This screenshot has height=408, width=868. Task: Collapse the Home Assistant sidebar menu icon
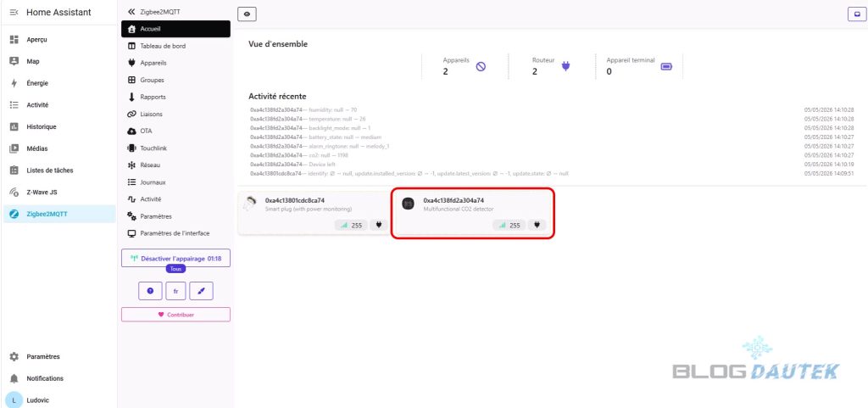tap(14, 12)
